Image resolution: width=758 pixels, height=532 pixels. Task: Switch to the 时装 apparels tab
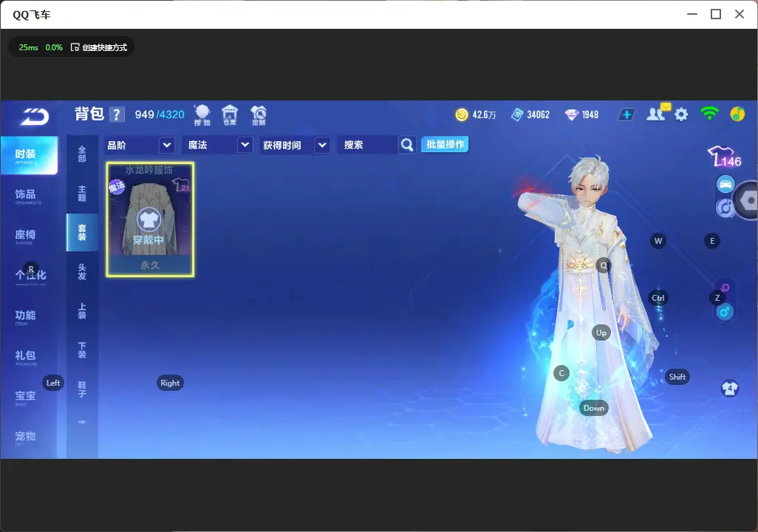29,155
